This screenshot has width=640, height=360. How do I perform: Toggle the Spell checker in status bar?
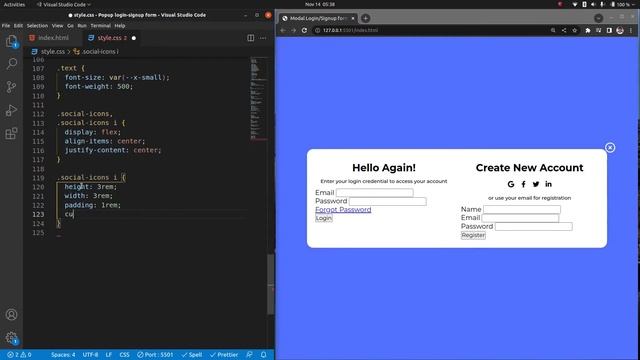click(x=192, y=355)
